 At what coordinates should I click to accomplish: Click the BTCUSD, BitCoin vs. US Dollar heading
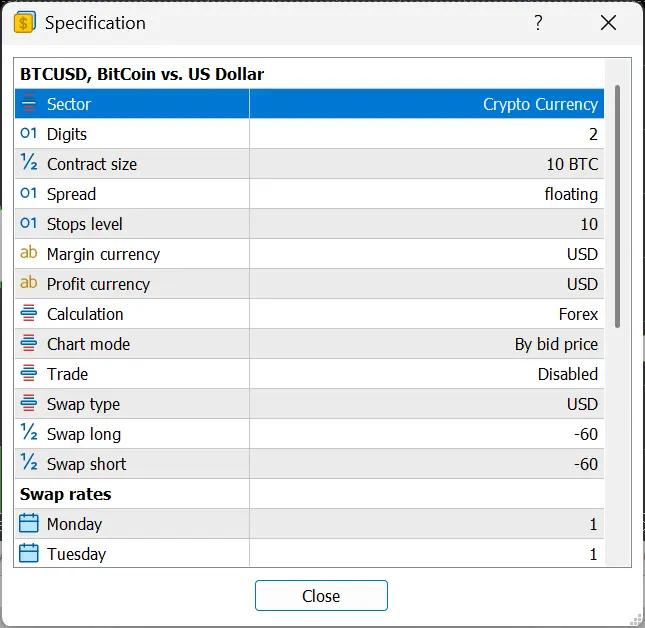click(142, 74)
